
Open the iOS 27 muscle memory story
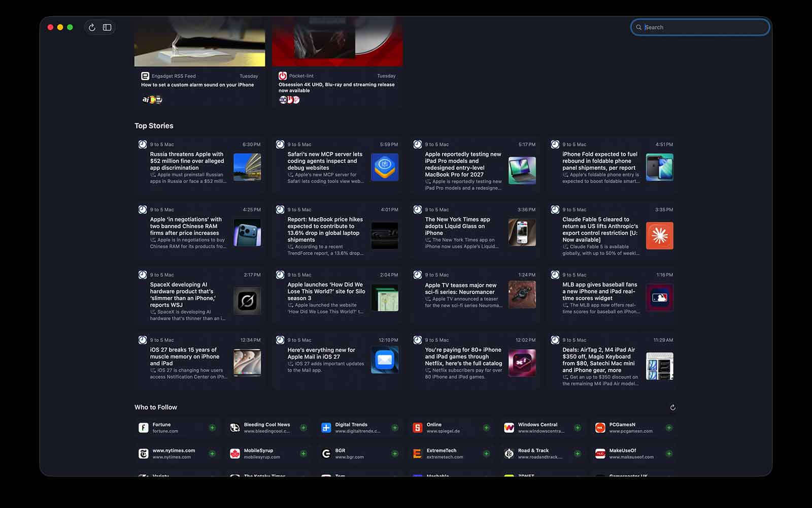point(199,361)
